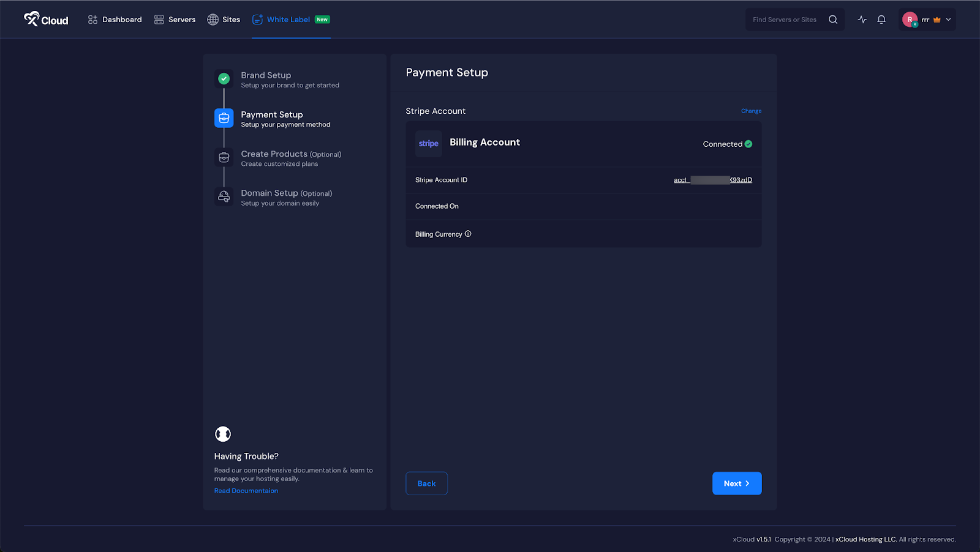
Task: Click the search magnifier icon
Action: pyautogui.click(x=832, y=19)
